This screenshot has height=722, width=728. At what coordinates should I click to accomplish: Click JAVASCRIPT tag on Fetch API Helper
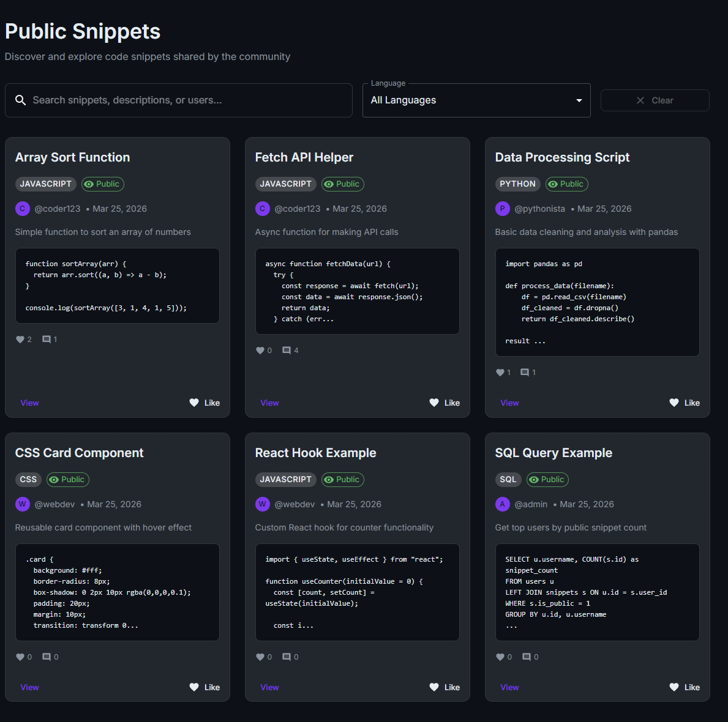pos(285,184)
